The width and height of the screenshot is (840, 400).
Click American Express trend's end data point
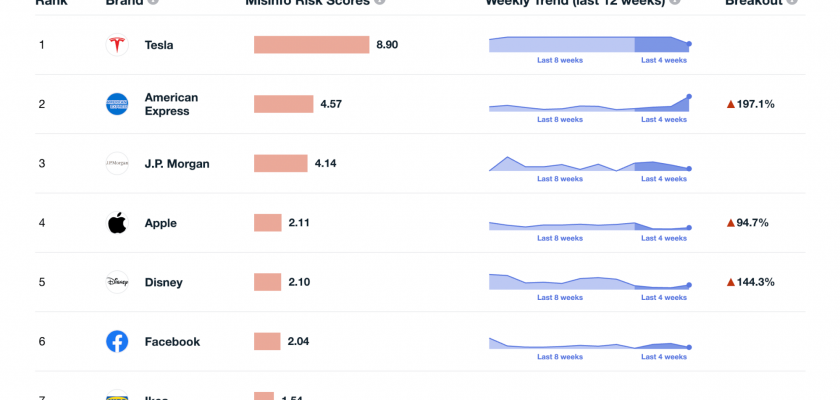pyautogui.click(x=689, y=96)
